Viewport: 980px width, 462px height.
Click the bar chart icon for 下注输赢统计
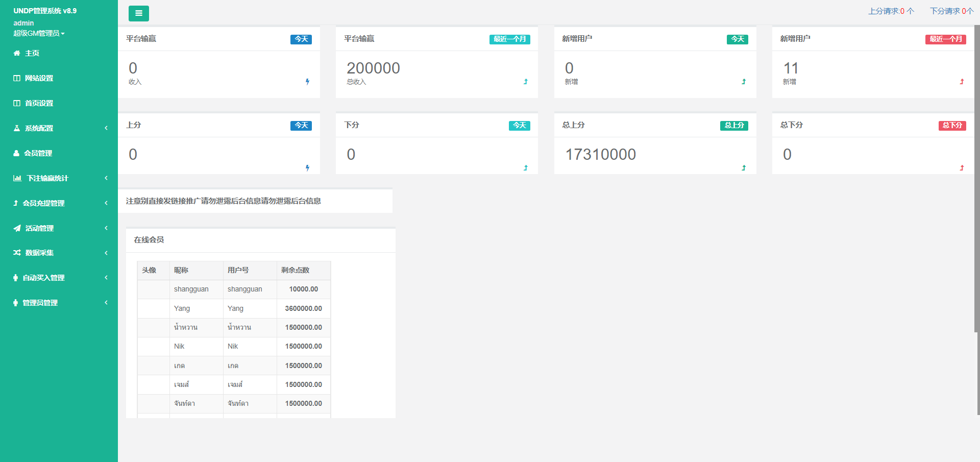17,178
